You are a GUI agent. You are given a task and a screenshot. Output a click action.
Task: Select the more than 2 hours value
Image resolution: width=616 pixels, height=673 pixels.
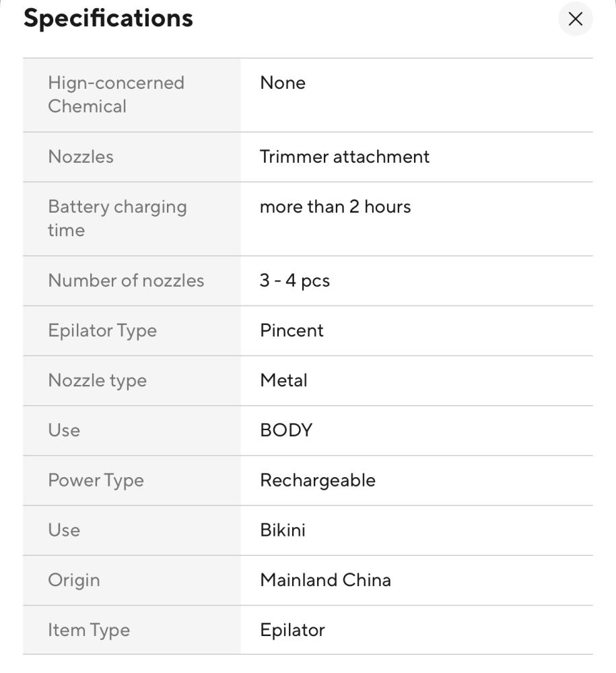point(335,207)
